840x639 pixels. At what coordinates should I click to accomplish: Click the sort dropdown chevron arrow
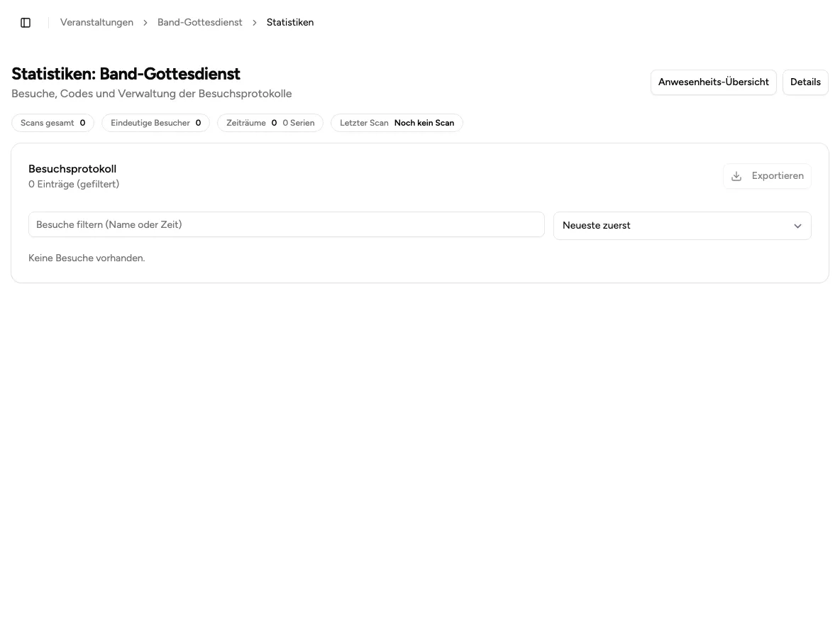pos(797,226)
